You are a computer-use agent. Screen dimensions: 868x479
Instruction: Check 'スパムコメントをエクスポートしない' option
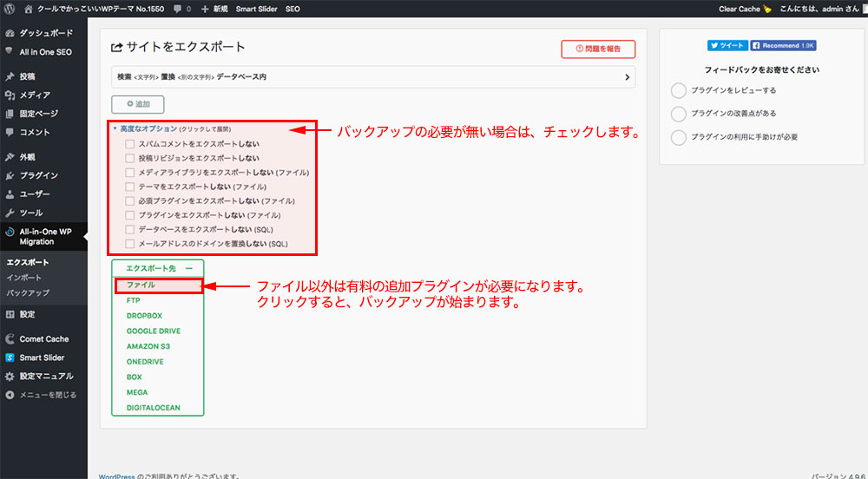click(x=129, y=144)
